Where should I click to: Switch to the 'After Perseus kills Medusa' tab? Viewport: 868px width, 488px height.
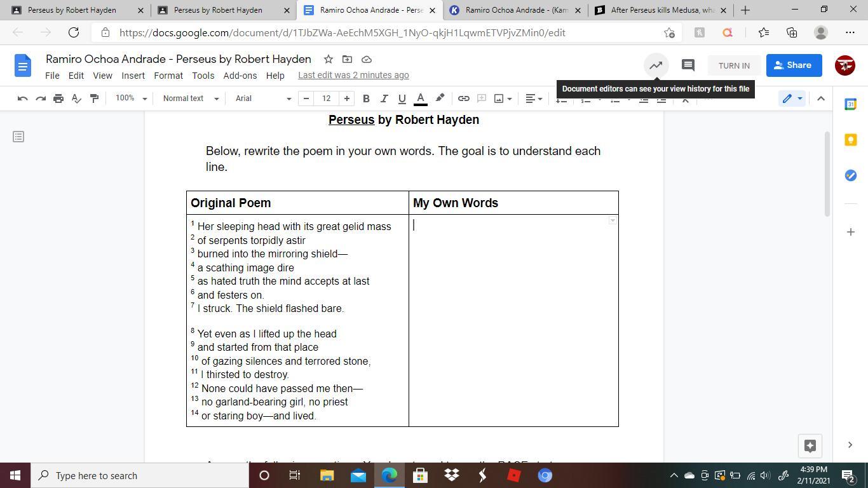661,10
